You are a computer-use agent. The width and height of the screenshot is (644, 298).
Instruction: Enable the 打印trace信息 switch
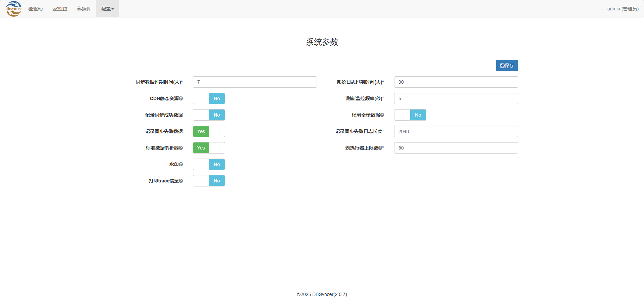(x=209, y=181)
